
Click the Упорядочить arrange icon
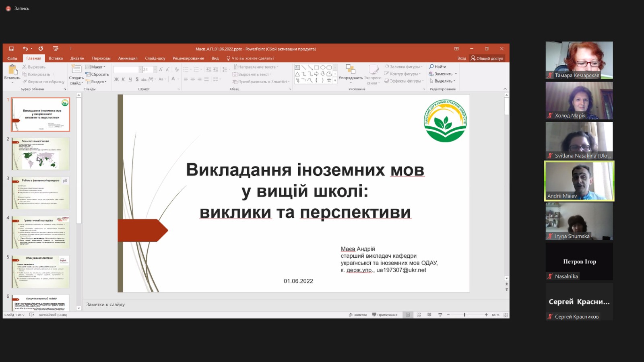[x=350, y=70]
